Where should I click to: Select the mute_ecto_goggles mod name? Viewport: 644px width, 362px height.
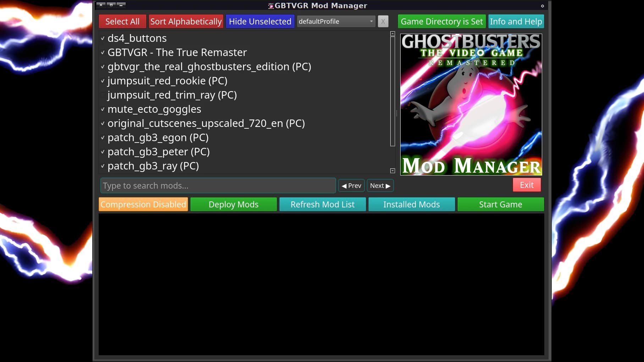coord(154,109)
